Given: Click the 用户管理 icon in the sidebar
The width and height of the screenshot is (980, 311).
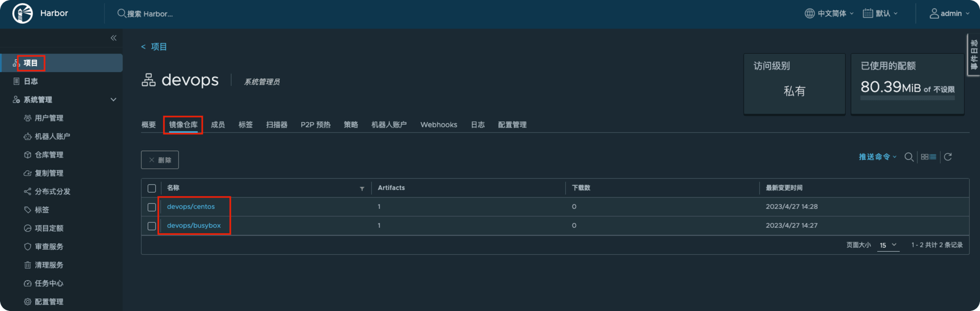Looking at the screenshot, I should point(28,118).
